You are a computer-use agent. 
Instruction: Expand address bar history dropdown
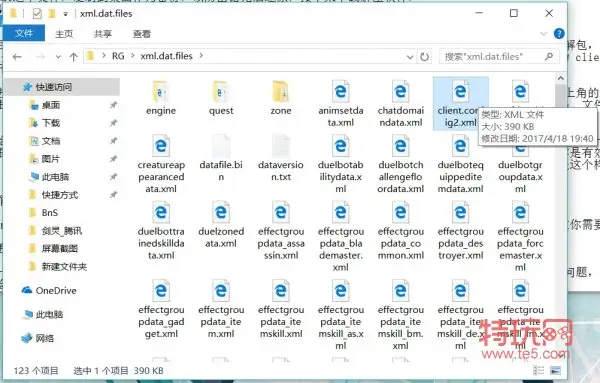click(410, 57)
